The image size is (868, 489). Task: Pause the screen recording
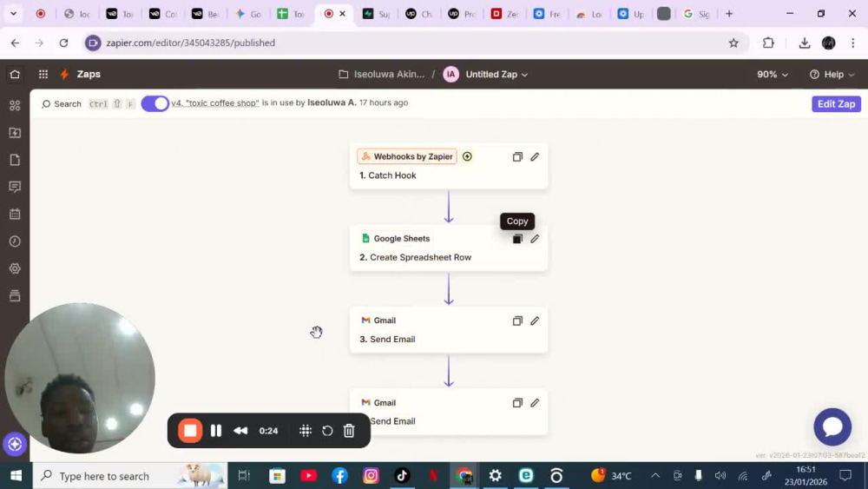pyautogui.click(x=216, y=431)
